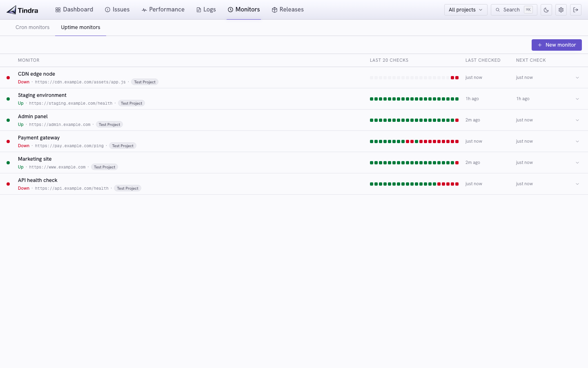Viewport: 588px width, 368px height.
Task: Expand the Admin panel row chevron
Action: 577,120
